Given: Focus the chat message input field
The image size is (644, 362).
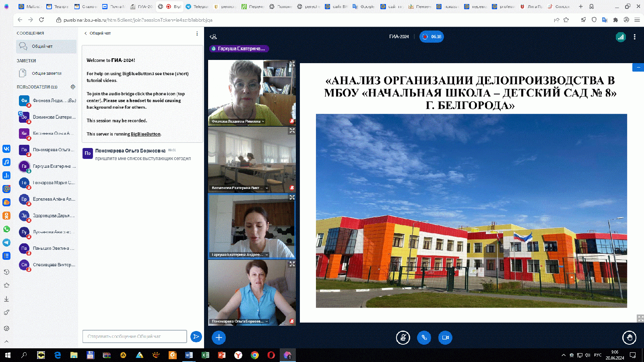Looking at the screenshot, I should pos(134,336).
